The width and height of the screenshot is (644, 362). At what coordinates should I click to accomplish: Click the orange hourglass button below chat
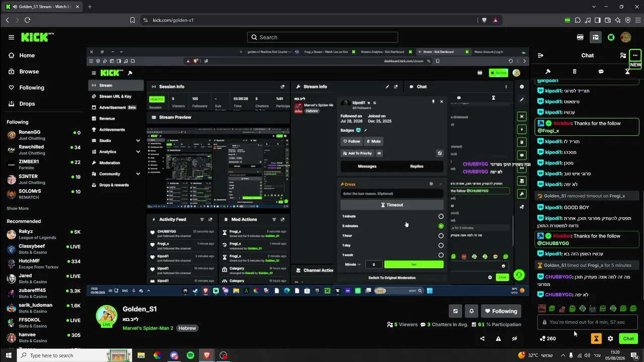(596, 338)
